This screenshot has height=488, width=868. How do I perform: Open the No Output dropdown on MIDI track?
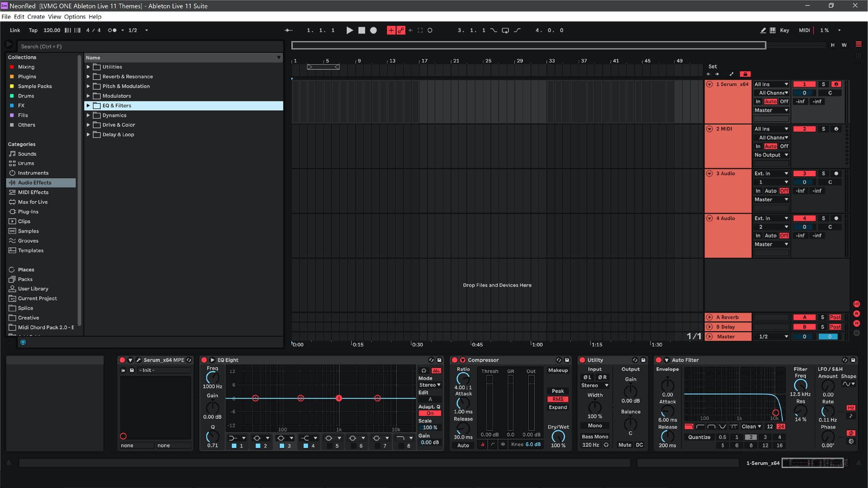click(771, 155)
